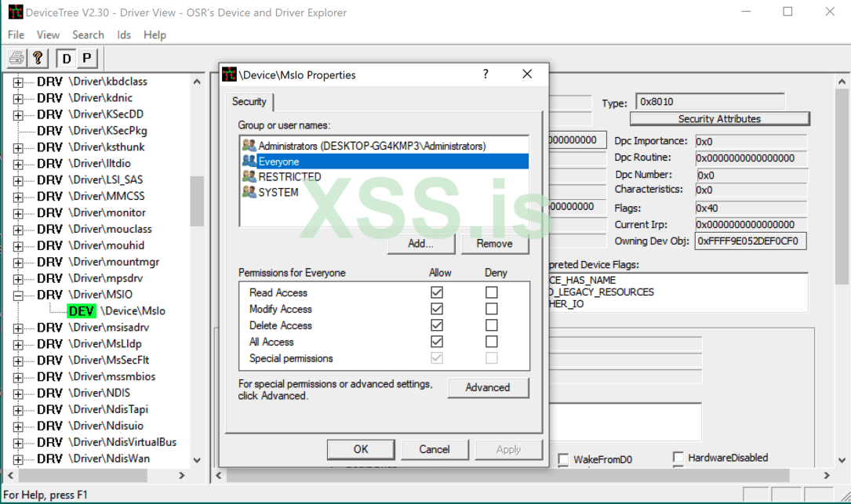Enable the HardwareDisabled checkbox
The image size is (851, 504).
click(678, 457)
